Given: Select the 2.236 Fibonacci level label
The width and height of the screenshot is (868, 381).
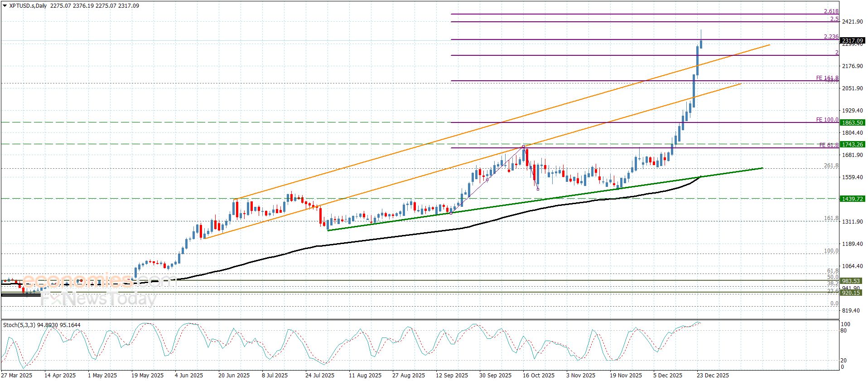Looking at the screenshot, I should [x=831, y=37].
